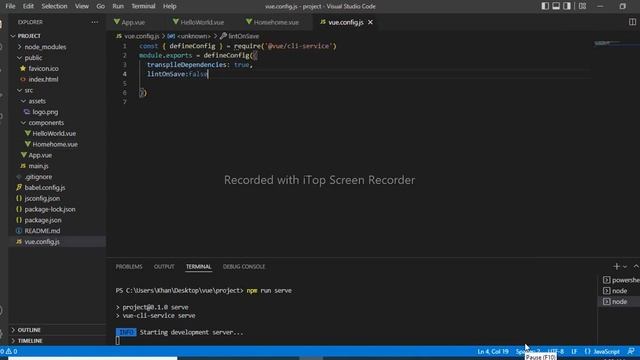
Task: Open .gitignore in the Explorer
Action: click(x=38, y=177)
